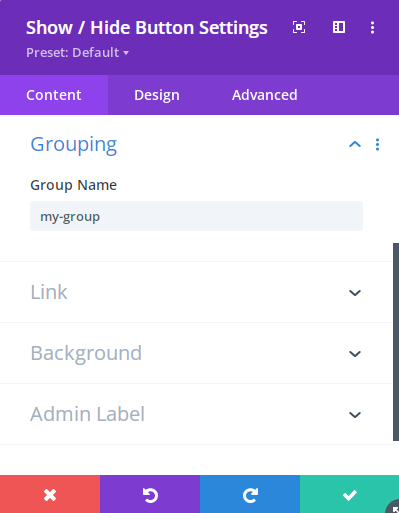Redo change with blue button
399x513 pixels.
pos(250,495)
